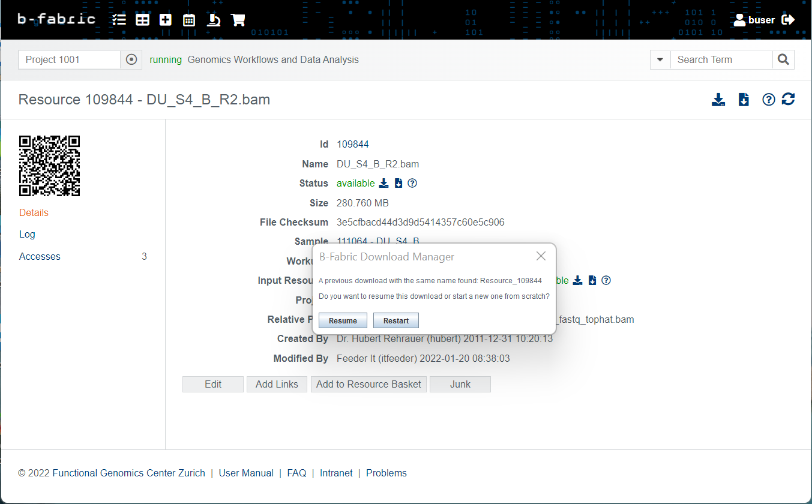Open the task list icon in header
Image resolution: width=812 pixels, height=504 pixels.
click(119, 20)
